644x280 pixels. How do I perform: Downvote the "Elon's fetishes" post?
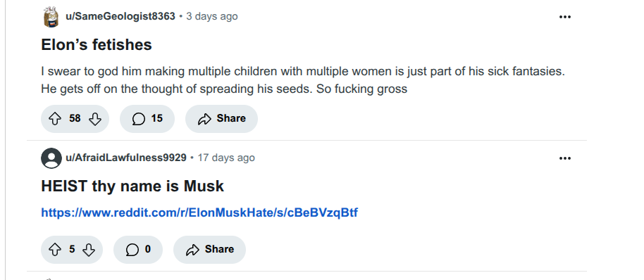(95, 119)
